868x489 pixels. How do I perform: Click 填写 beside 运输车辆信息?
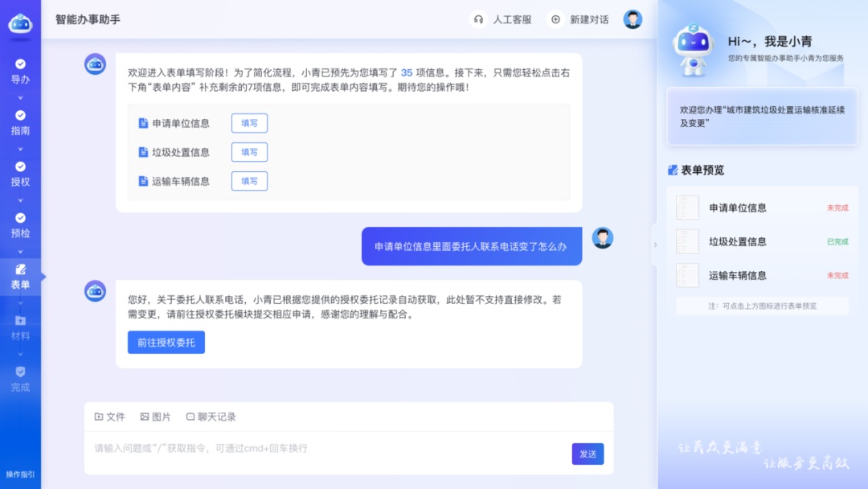[x=249, y=181]
